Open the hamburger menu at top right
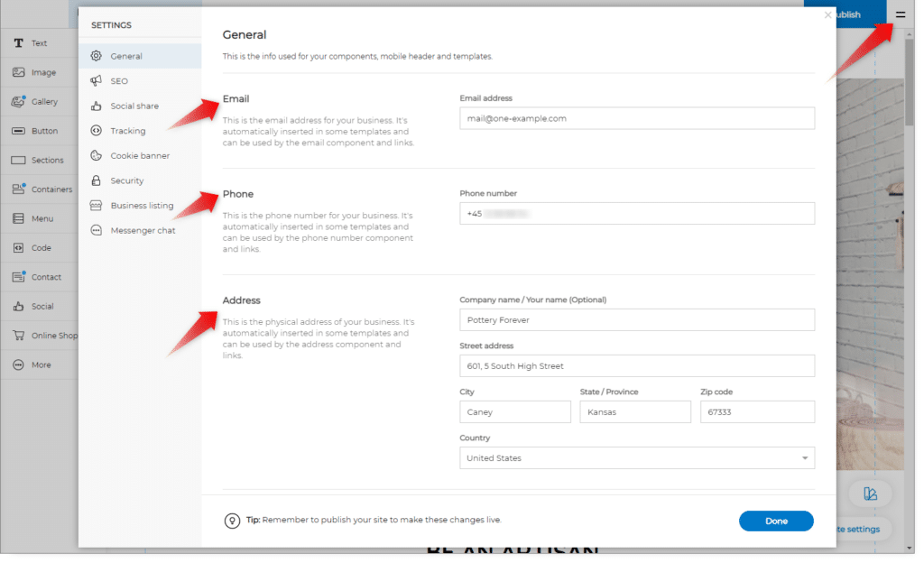 [900, 14]
